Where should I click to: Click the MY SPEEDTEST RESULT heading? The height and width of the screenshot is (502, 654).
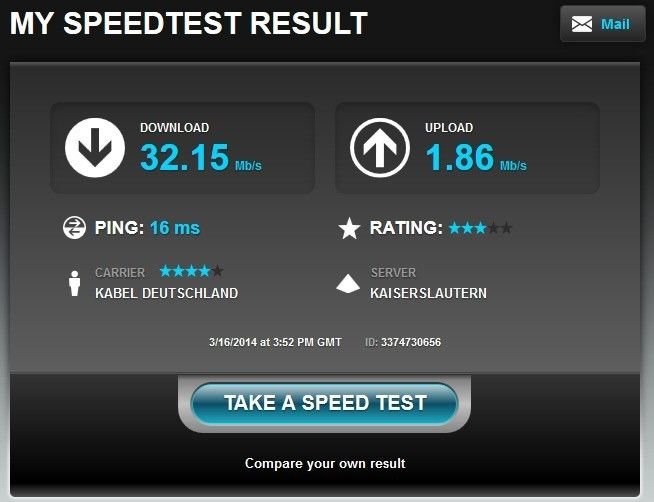coord(189,23)
